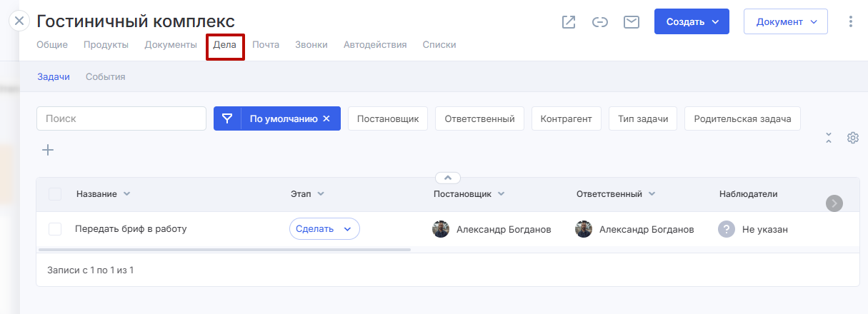Open the События subtab

(105, 77)
